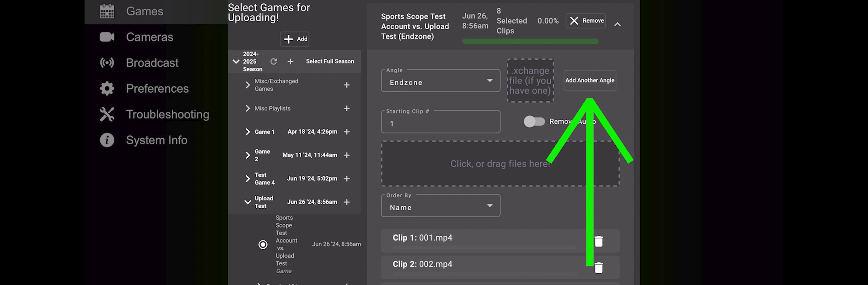
Task: Click the upload progress bar
Action: click(530, 42)
